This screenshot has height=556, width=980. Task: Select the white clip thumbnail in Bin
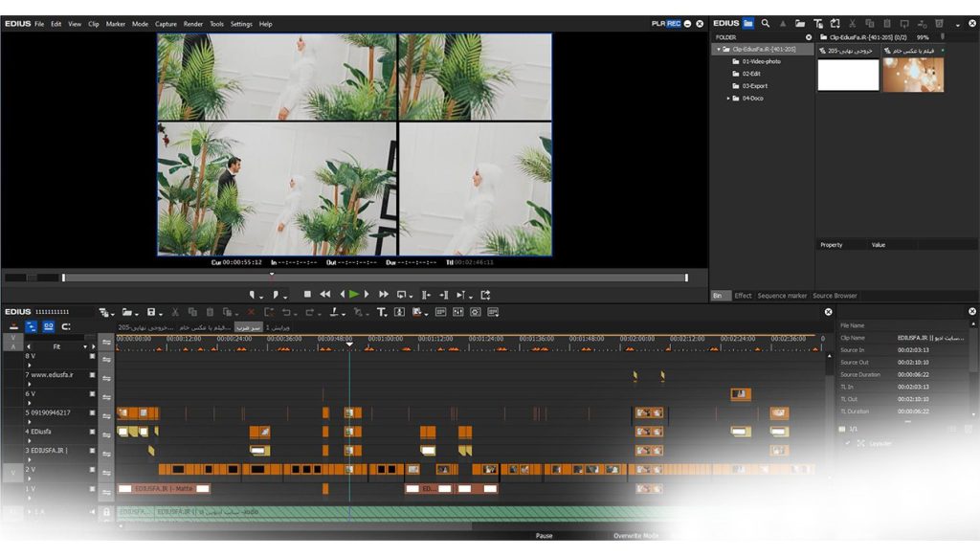click(848, 75)
